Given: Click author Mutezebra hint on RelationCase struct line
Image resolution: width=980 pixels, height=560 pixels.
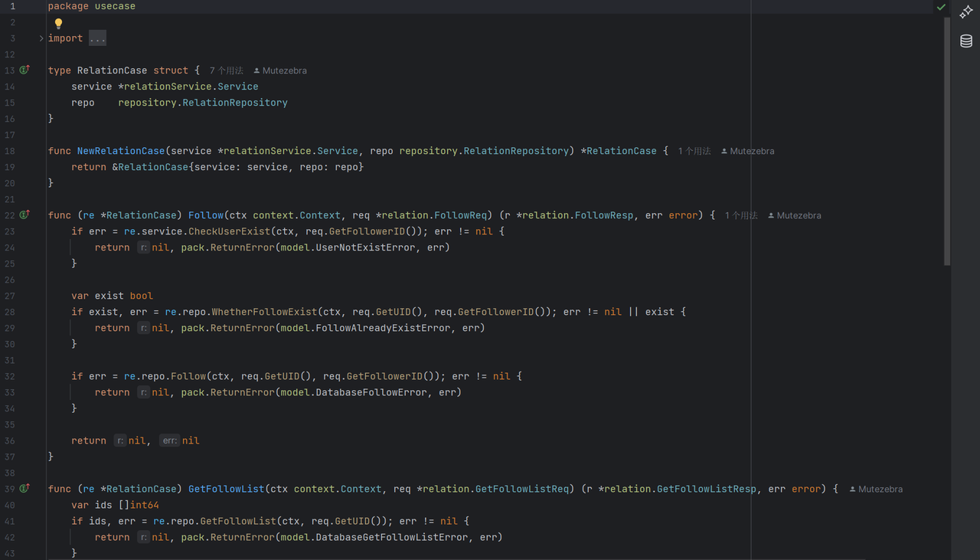Looking at the screenshot, I should [280, 70].
